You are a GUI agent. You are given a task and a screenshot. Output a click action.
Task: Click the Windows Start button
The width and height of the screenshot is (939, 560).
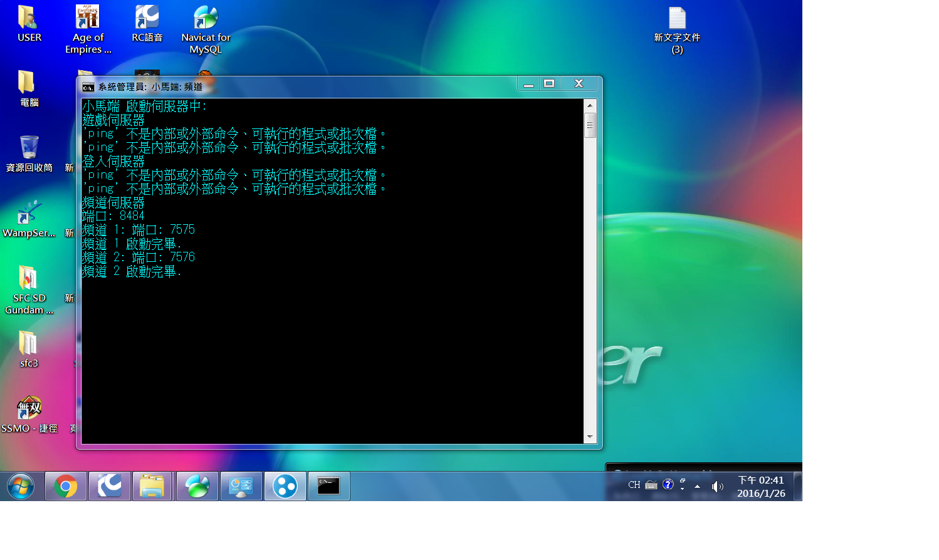click(x=21, y=486)
